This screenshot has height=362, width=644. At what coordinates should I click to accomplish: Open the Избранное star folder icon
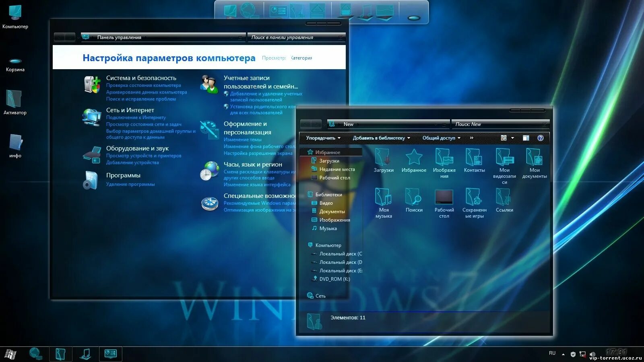coord(414,157)
